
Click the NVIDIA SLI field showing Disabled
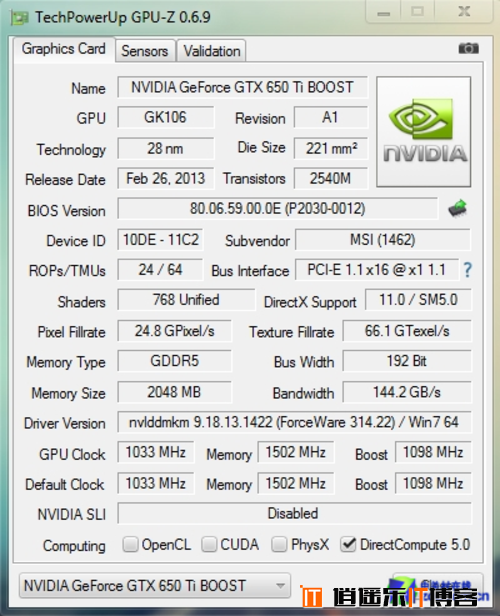click(x=294, y=513)
